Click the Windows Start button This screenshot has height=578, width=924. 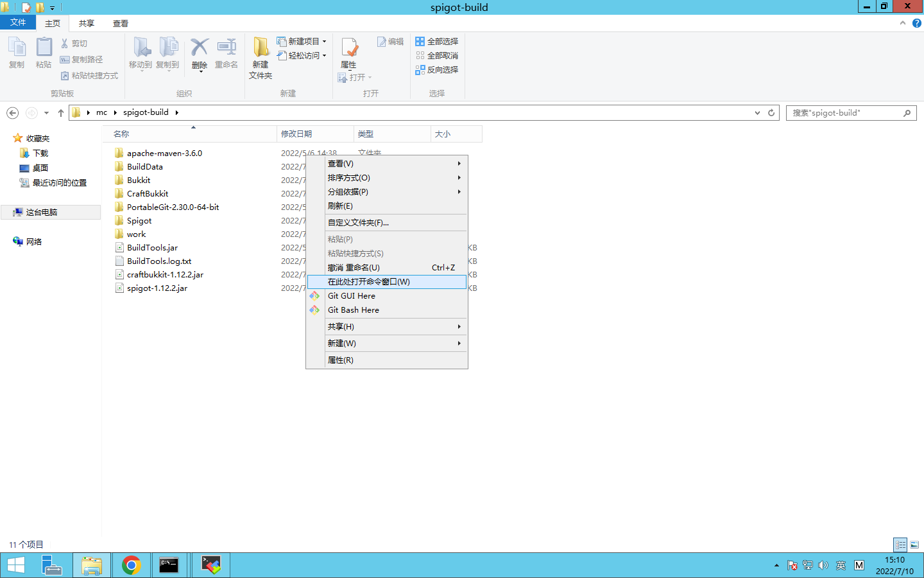tap(16, 565)
